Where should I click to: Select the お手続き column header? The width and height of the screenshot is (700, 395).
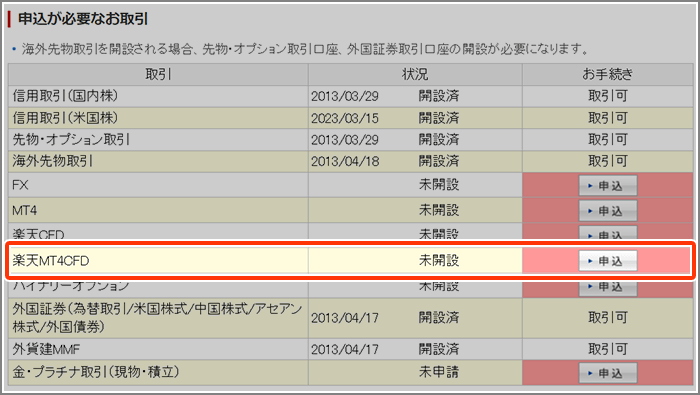point(608,75)
